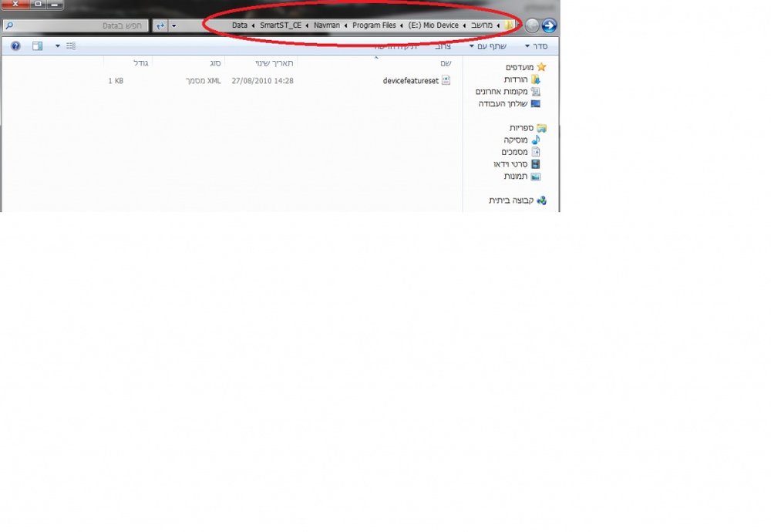Image resolution: width=771 pixels, height=532 pixels.
Task: Click the blue back navigation arrow
Action: pos(549,25)
